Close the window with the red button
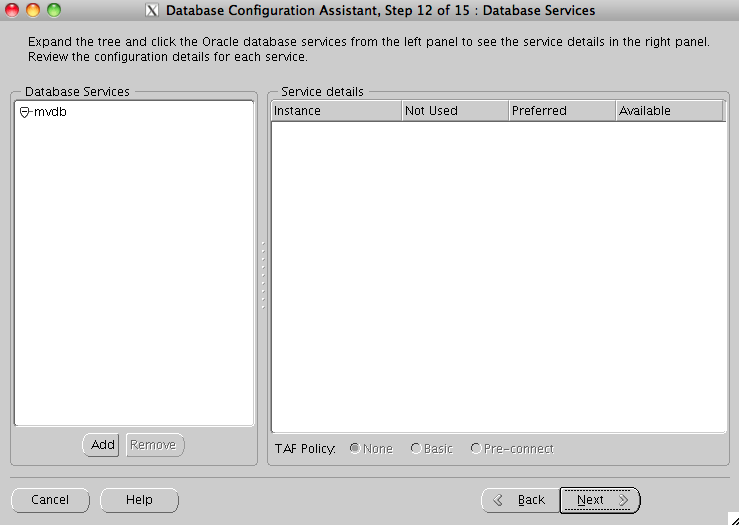 [x=13, y=11]
